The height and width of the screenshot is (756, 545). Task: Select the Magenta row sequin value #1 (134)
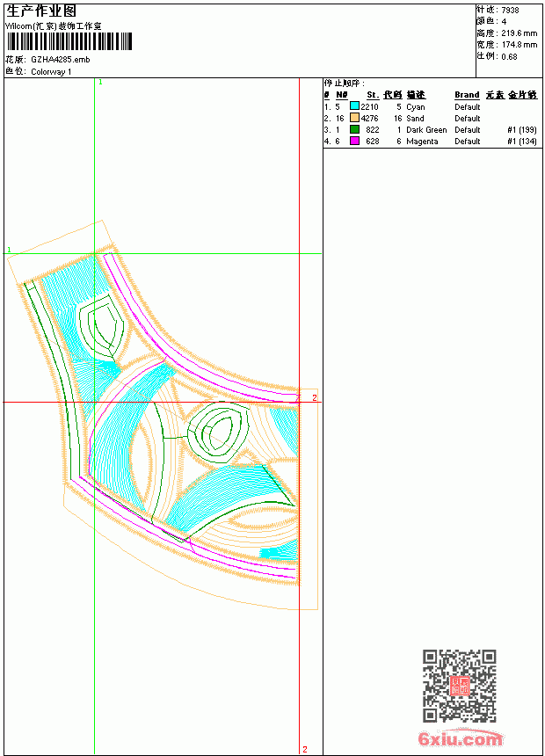point(522,142)
